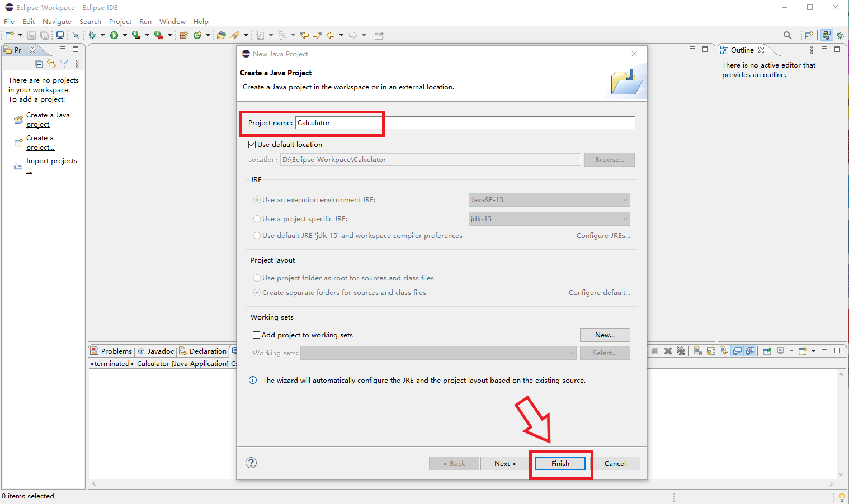Click the Finish button
Screen dimensions: 849x504
click(560, 464)
